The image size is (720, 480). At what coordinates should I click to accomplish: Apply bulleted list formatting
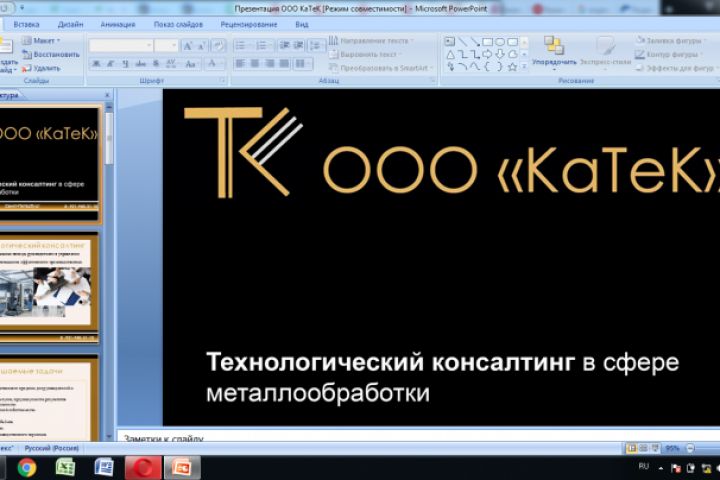pyautogui.click(x=242, y=45)
